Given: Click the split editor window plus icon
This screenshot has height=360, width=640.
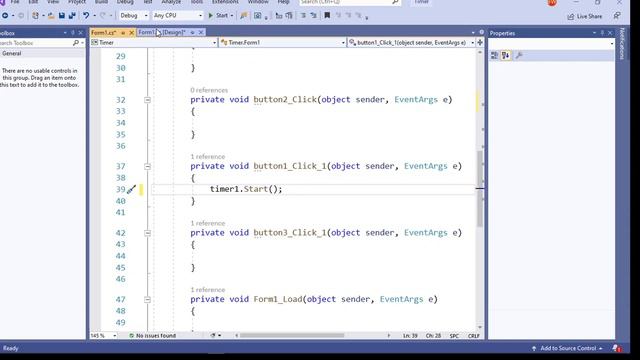Looking at the screenshot, I should pyautogui.click(x=480, y=42).
